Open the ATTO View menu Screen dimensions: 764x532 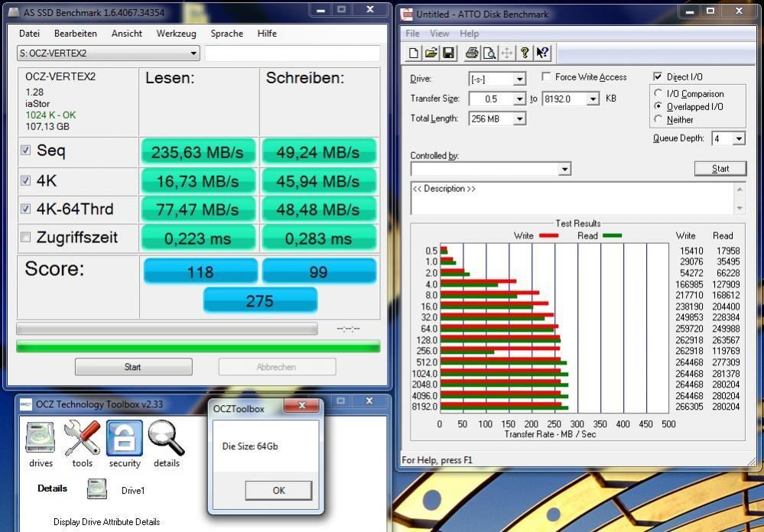click(439, 34)
